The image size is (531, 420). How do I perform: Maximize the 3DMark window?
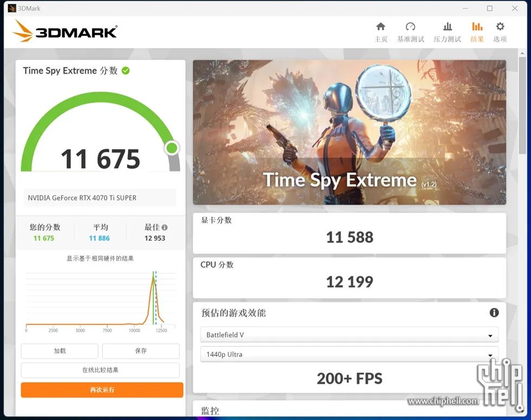pos(490,8)
